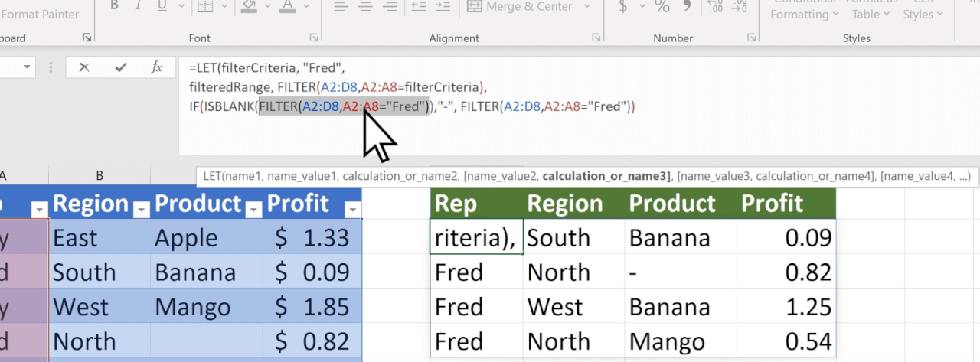Toggle bold formatting in the ribbon
Viewport: 980px width, 362px height.
click(x=115, y=6)
